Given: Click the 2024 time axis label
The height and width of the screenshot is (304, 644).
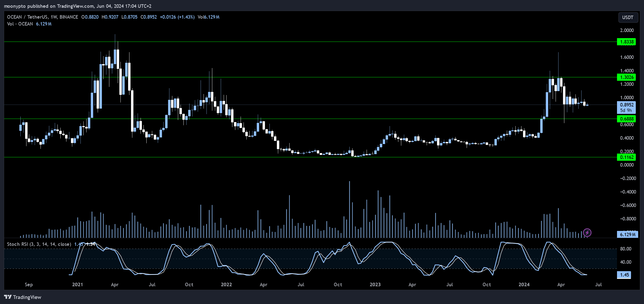Looking at the screenshot, I should [x=524, y=285].
